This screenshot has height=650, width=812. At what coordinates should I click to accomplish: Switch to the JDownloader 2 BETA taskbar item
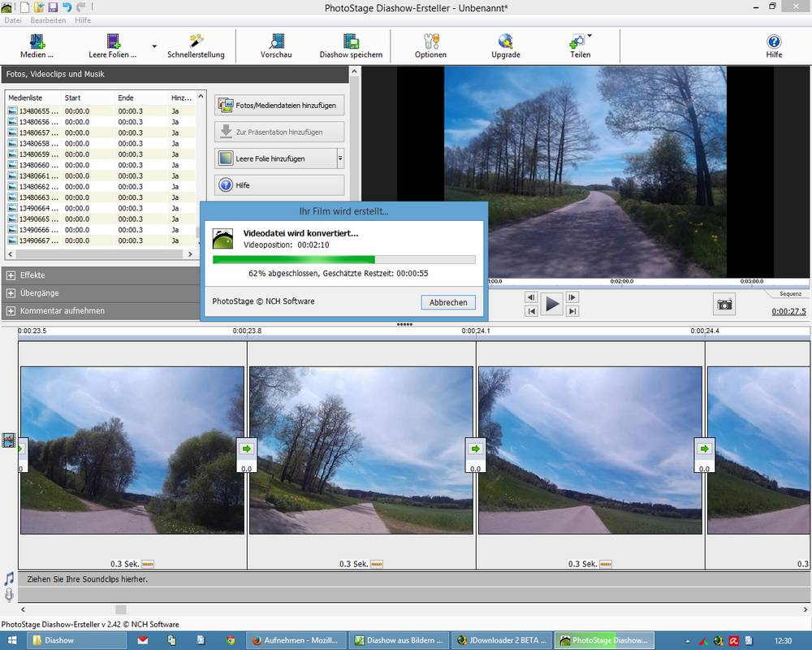pos(500,640)
